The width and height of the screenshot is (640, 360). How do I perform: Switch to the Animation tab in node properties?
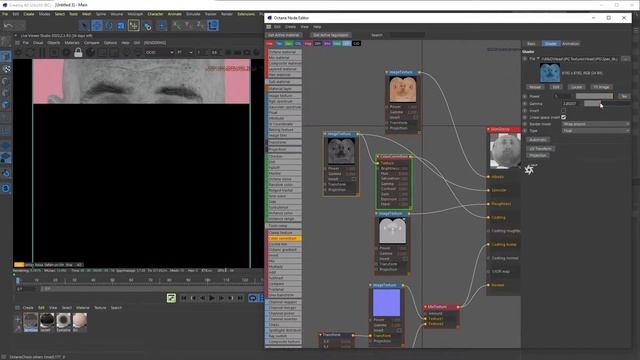(570, 44)
